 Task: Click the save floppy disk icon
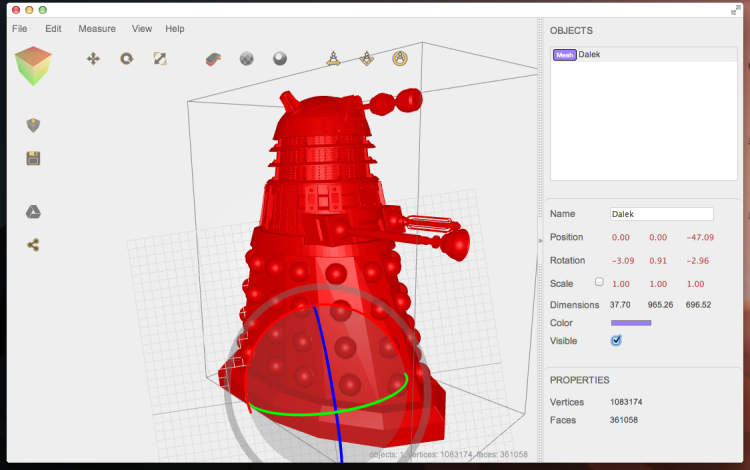pyautogui.click(x=33, y=158)
